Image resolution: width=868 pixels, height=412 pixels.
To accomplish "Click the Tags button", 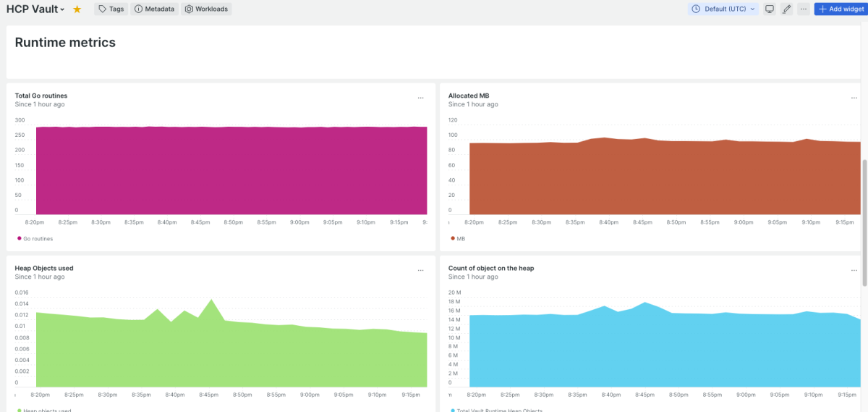I will [x=111, y=9].
